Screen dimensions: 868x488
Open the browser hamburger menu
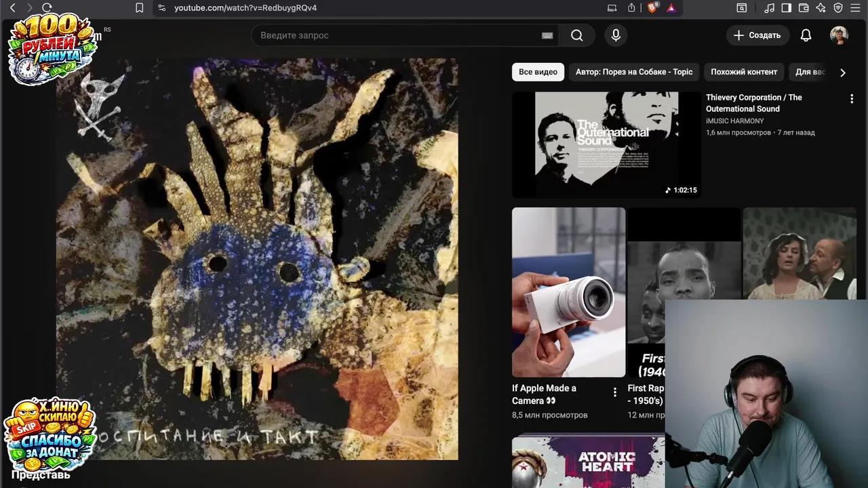[x=856, y=8]
